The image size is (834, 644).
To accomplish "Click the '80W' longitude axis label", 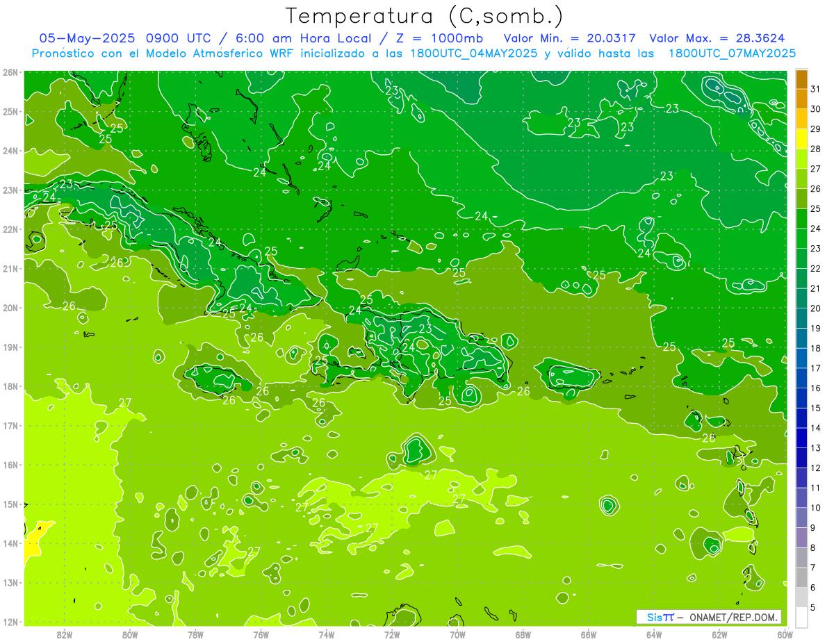I will coord(130,634).
